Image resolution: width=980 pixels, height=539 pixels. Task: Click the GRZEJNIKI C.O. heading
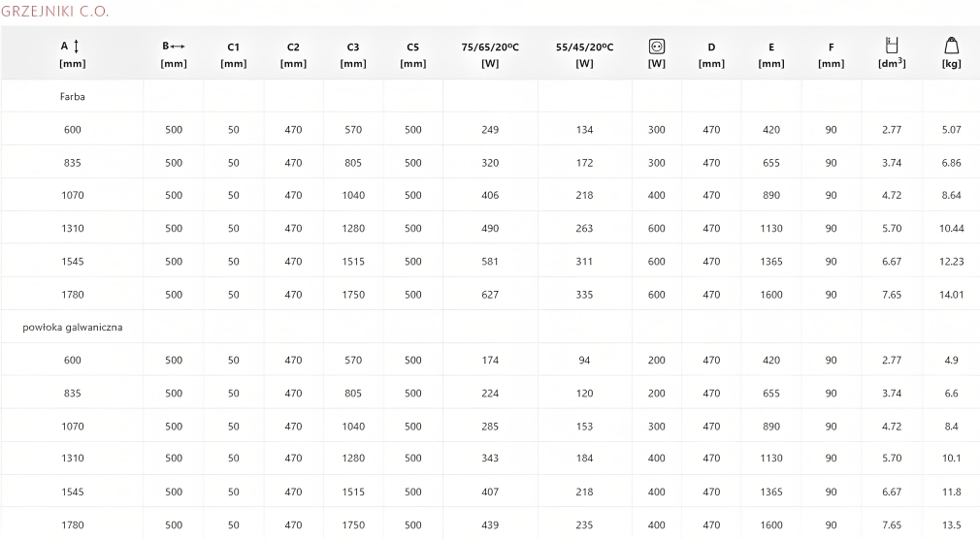click(55, 12)
